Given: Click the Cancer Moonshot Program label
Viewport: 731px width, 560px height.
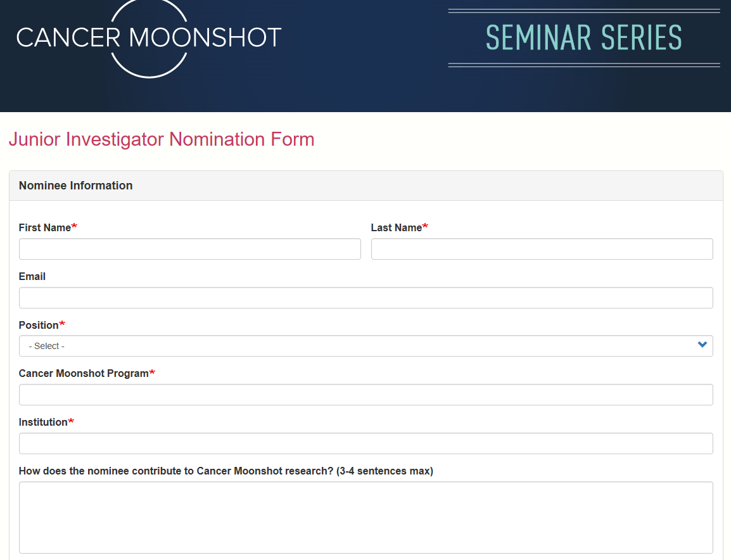Looking at the screenshot, I should click(x=84, y=374).
